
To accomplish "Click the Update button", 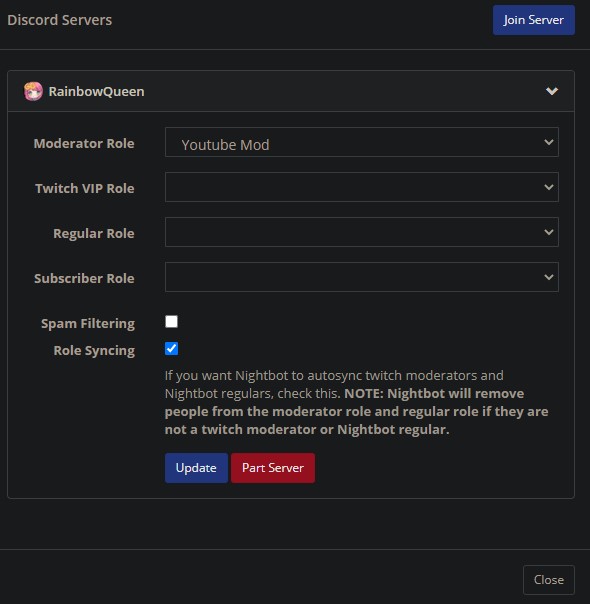I will [x=196, y=468].
